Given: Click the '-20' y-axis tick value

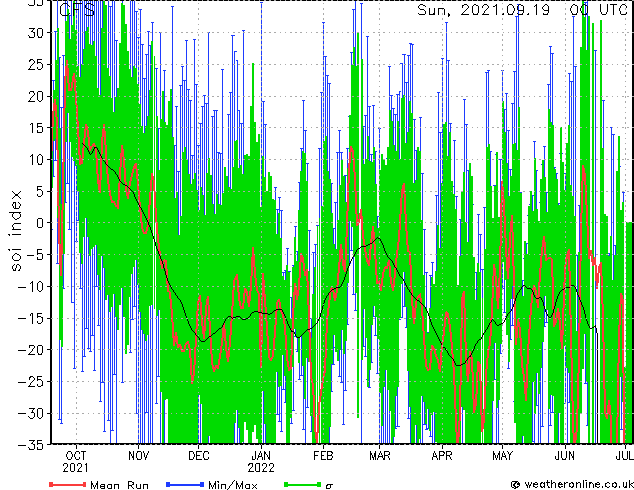Looking at the screenshot, I should pyautogui.click(x=31, y=350).
